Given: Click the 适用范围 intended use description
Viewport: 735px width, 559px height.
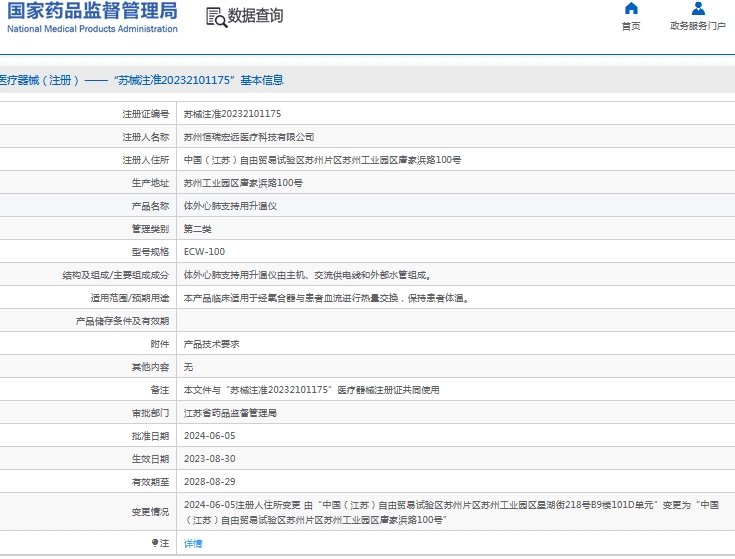Looking at the screenshot, I should 326,298.
